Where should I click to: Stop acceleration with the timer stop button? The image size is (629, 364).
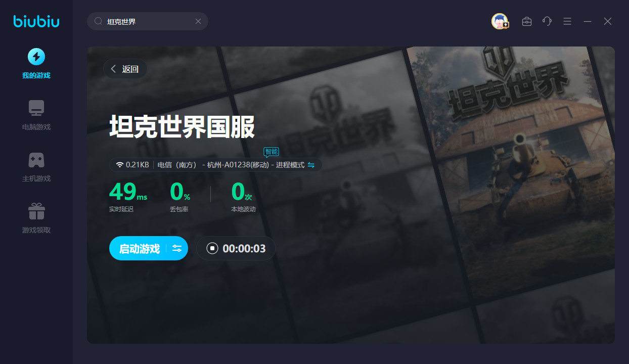(x=212, y=248)
